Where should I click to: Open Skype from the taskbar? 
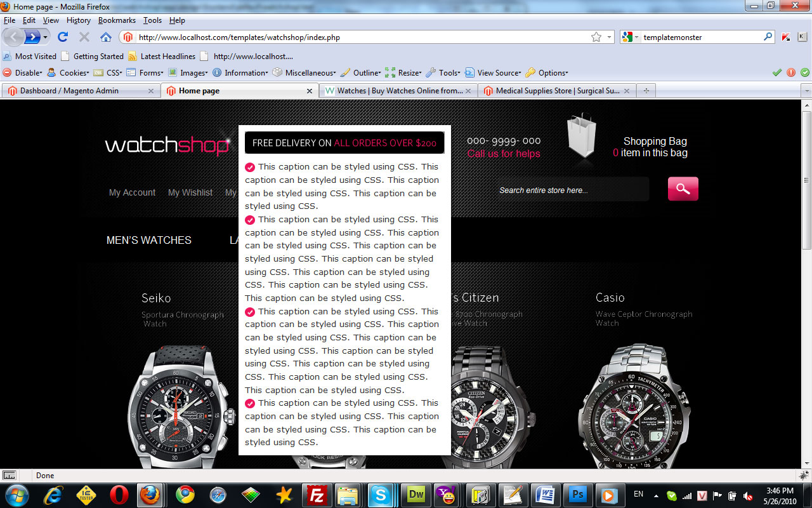pos(381,495)
